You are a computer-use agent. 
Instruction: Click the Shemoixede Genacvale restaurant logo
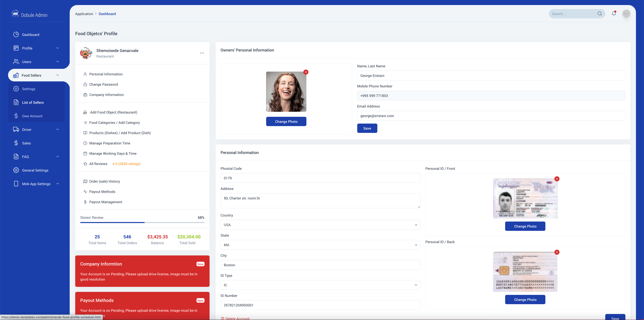tap(86, 53)
